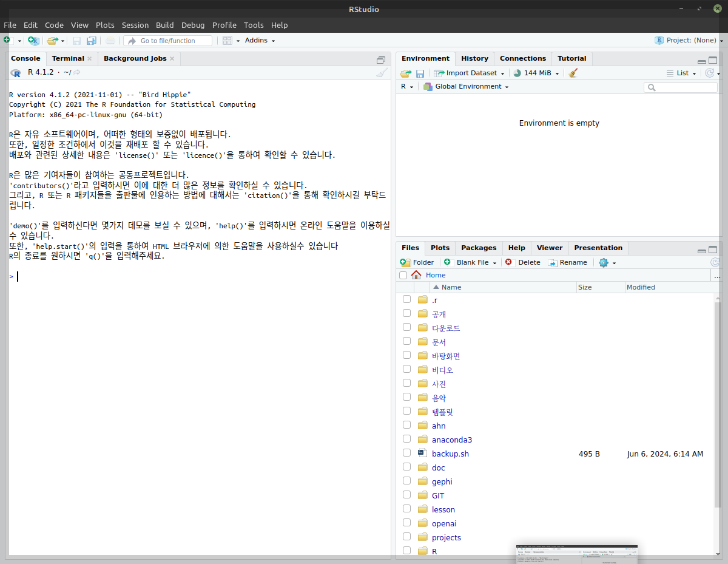Close the Background Jobs tab
This screenshot has height=564, width=728.
coord(172,59)
